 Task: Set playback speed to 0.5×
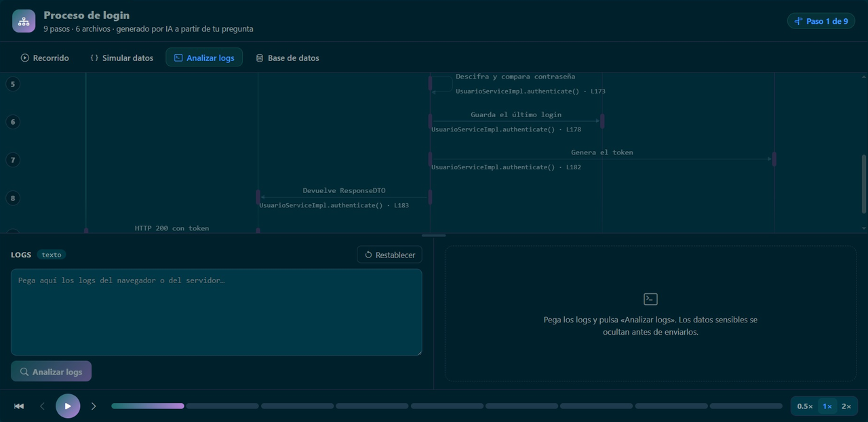(x=805, y=406)
